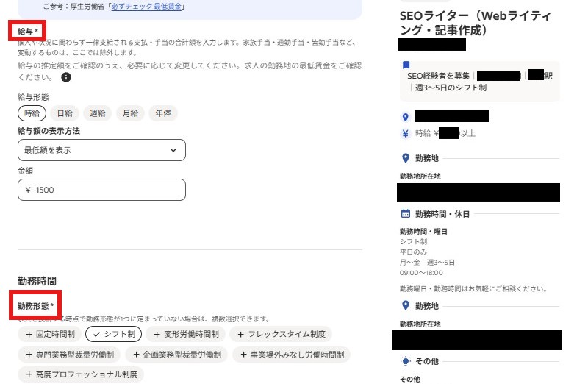
Task: Select the 時給 pay type
Action: pyautogui.click(x=32, y=113)
